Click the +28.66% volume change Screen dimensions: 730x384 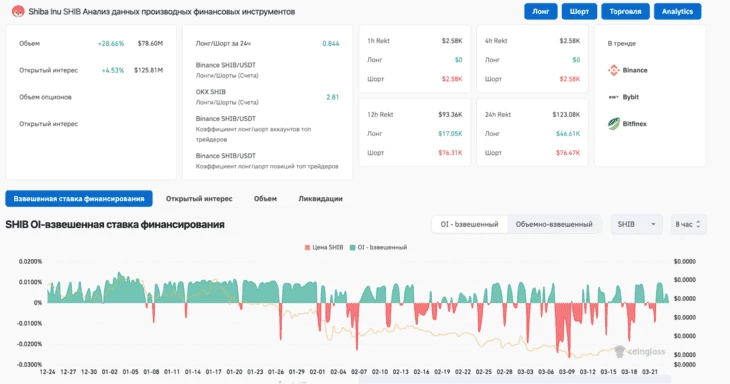pyautogui.click(x=111, y=44)
